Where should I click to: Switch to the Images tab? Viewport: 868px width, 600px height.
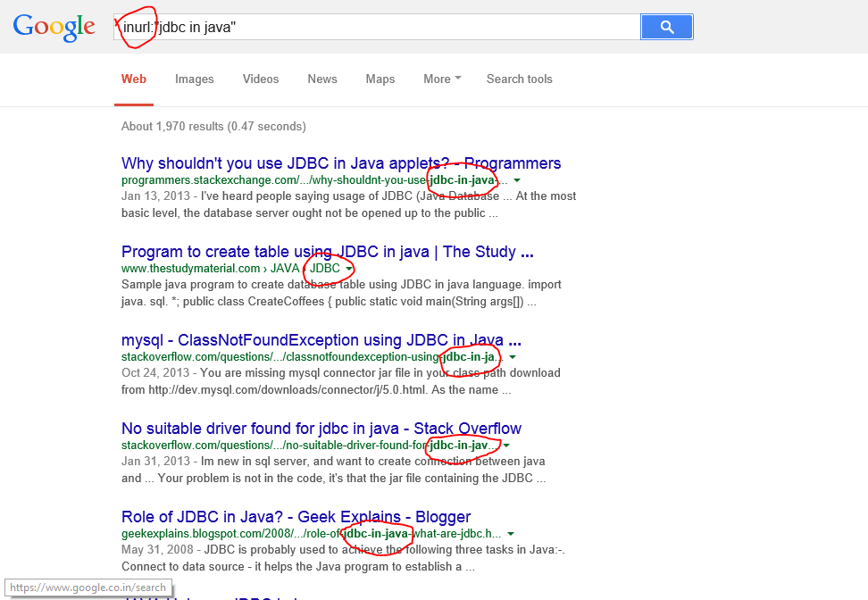pyautogui.click(x=195, y=79)
